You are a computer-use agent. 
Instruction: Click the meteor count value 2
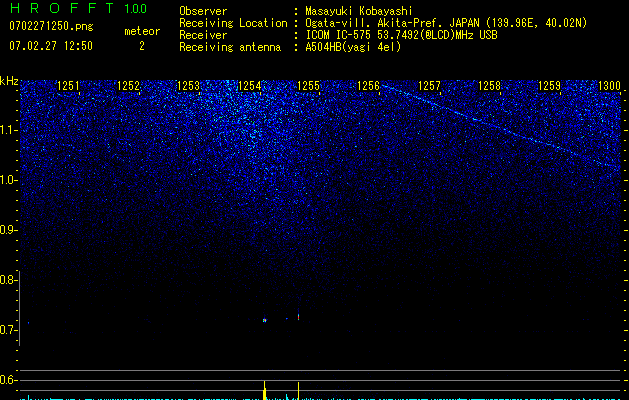pos(142,46)
